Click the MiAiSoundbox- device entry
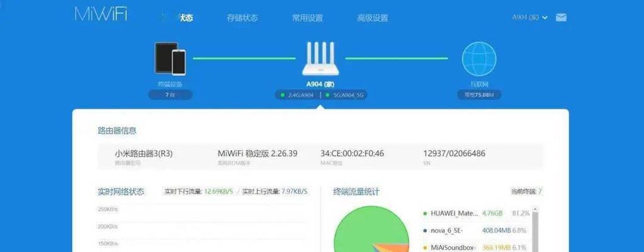 (x=453, y=248)
